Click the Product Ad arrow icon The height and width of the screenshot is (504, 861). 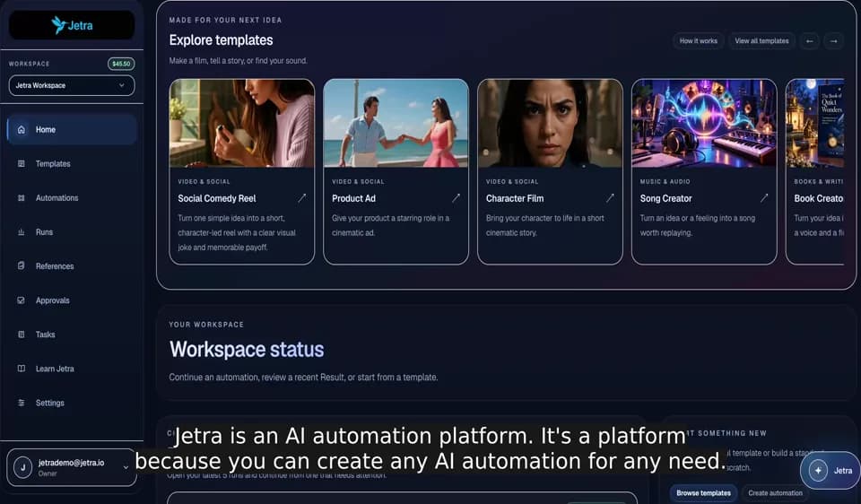pos(456,198)
